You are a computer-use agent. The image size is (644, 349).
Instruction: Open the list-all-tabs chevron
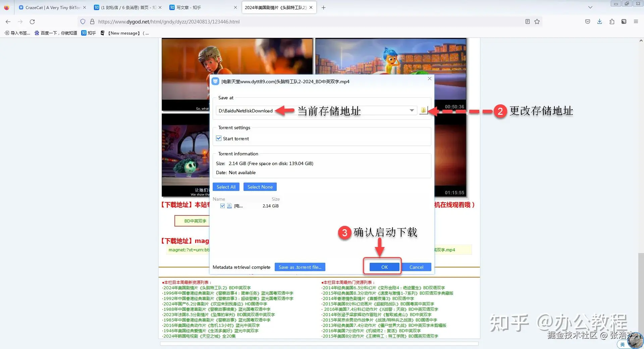[x=590, y=7]
